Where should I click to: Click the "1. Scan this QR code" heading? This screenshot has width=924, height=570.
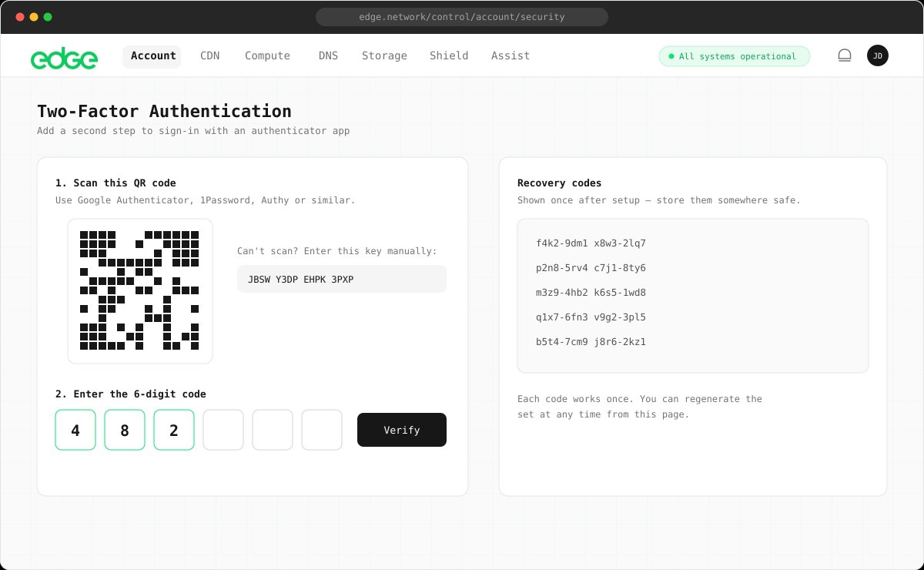tap(115, 183)
